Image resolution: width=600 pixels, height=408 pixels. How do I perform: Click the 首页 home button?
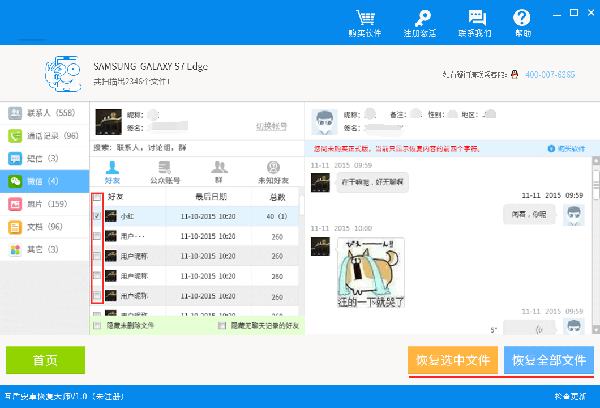[x=45, y=360]
